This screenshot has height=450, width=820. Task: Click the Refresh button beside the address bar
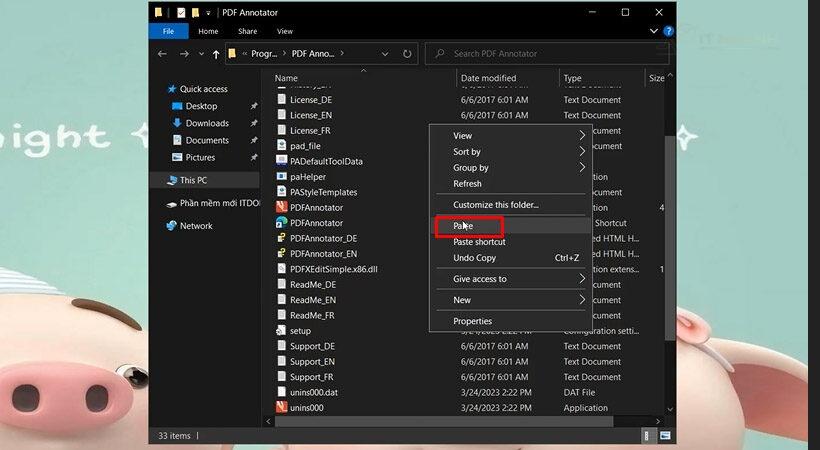[x=408, y=53]
